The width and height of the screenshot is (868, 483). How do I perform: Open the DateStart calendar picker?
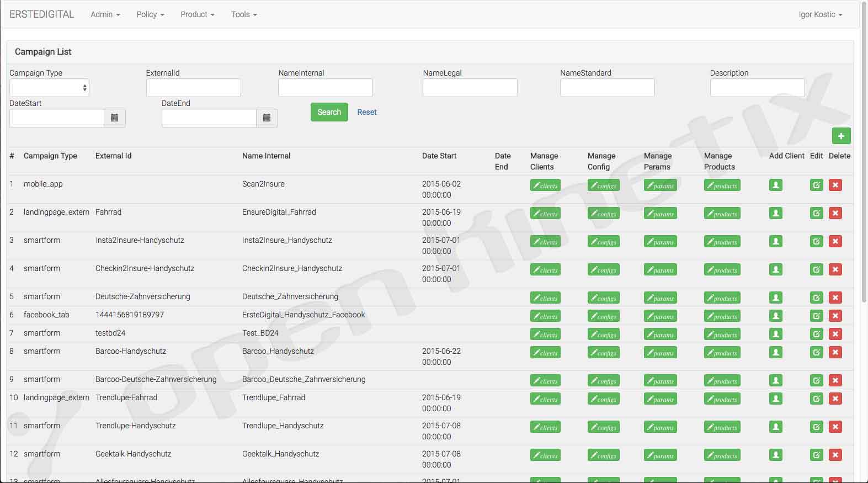pyautogui.click(x=115, y=118)
